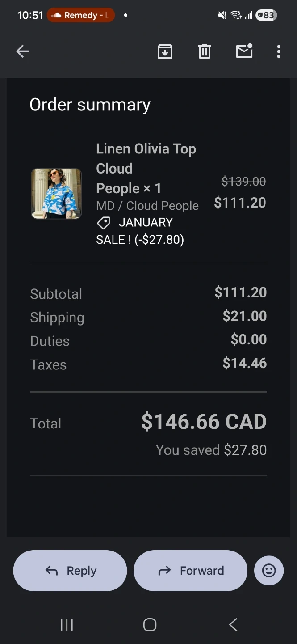Reply to this email
Screen dimensions: 297x644
click(x=70, y=570)
